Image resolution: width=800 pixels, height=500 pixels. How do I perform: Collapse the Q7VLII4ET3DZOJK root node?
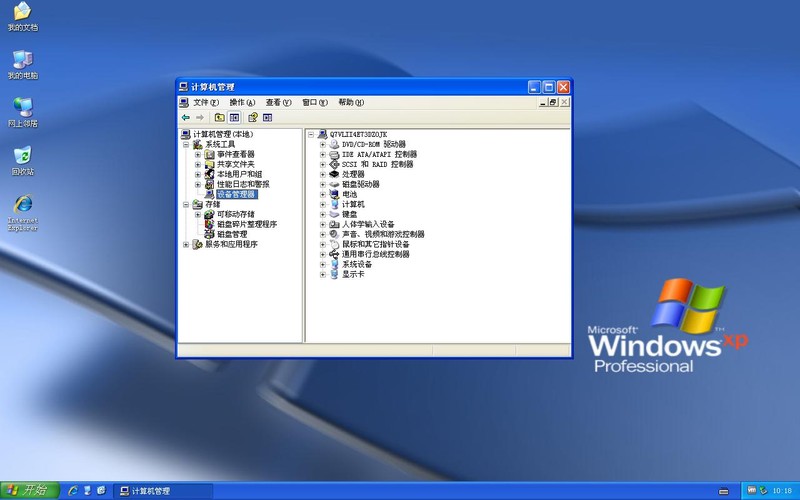(x=311, y=135)
